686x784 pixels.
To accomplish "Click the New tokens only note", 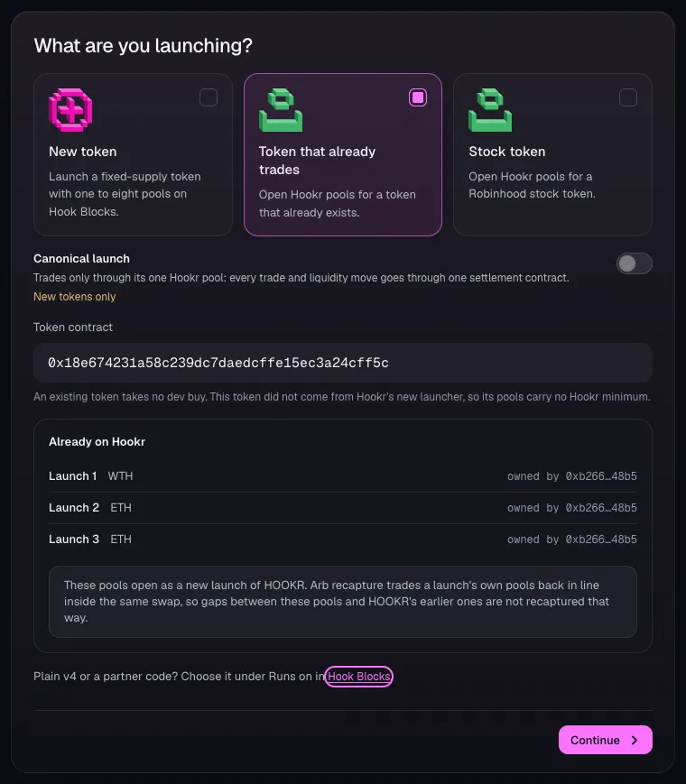I will 75,297.
